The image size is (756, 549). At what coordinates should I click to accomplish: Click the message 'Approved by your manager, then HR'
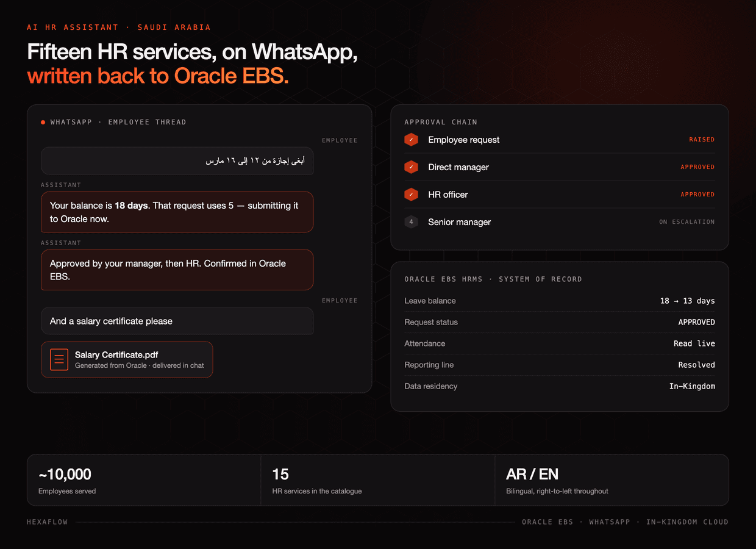(x=177, y=270)
